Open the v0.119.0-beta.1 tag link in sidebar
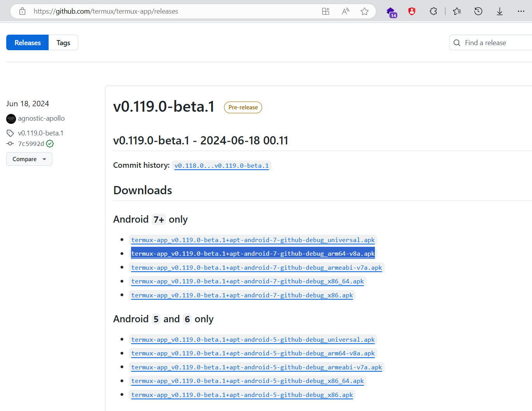This screenshot has width=532, height=411. coord(41,133)
